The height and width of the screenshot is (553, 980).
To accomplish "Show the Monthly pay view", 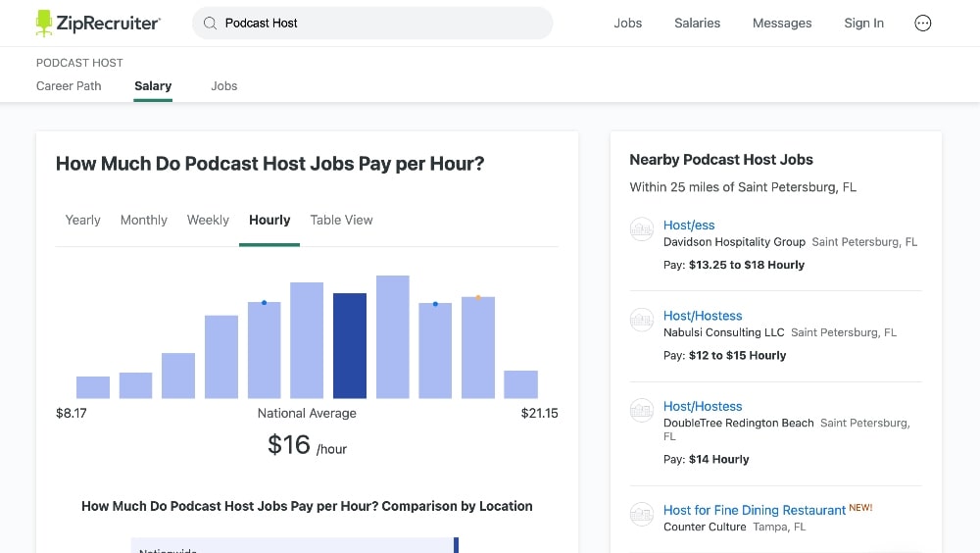I will [x=144, y=221].
